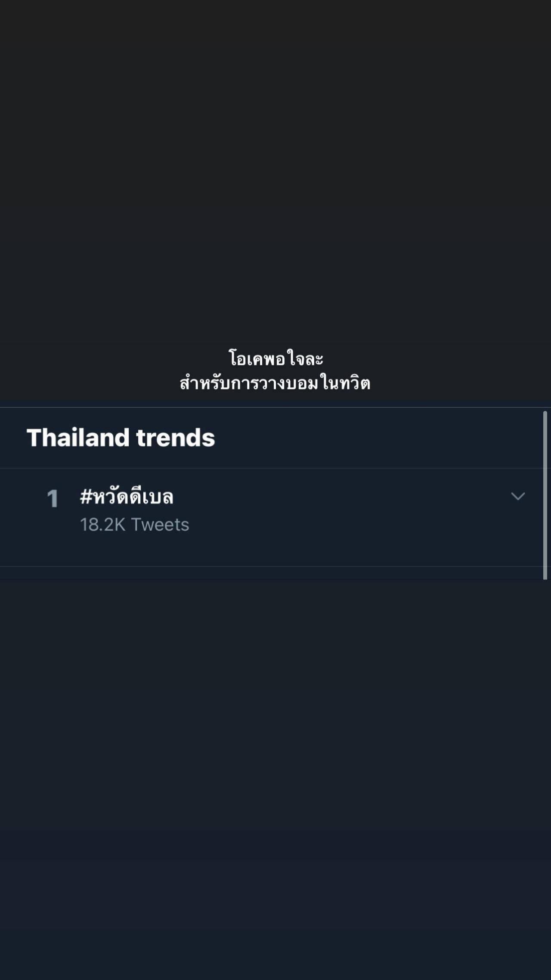Click the word "trends" in the heading
This screenshot has height=980, width=551.
pyautogui.click(x=176, y=438)
